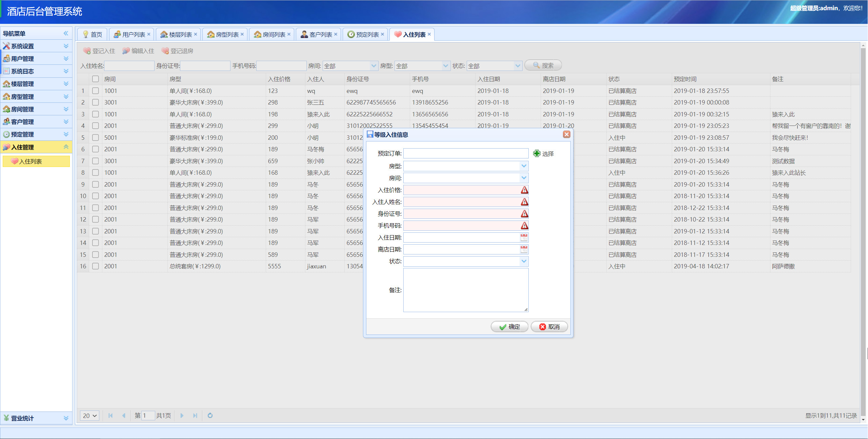Check the select-all checkbox in table header
The width and height of the screenshot is (868, 439).
[x=95, y=79]
